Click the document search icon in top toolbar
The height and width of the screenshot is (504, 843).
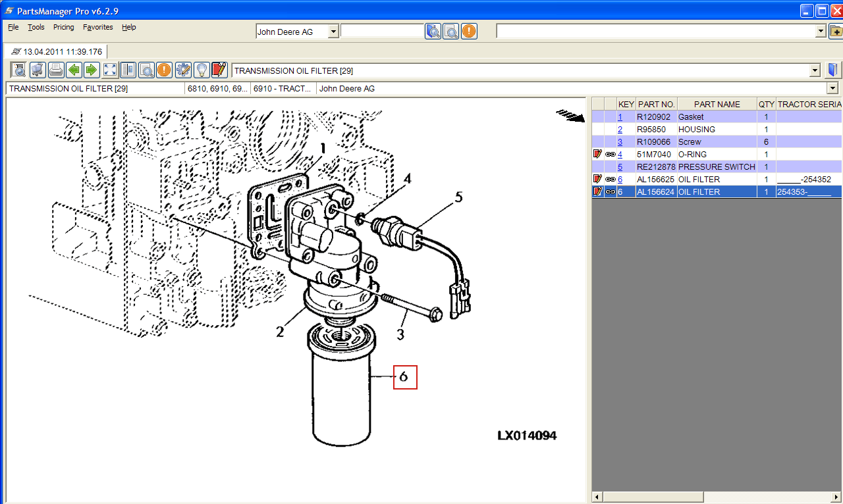451,31
